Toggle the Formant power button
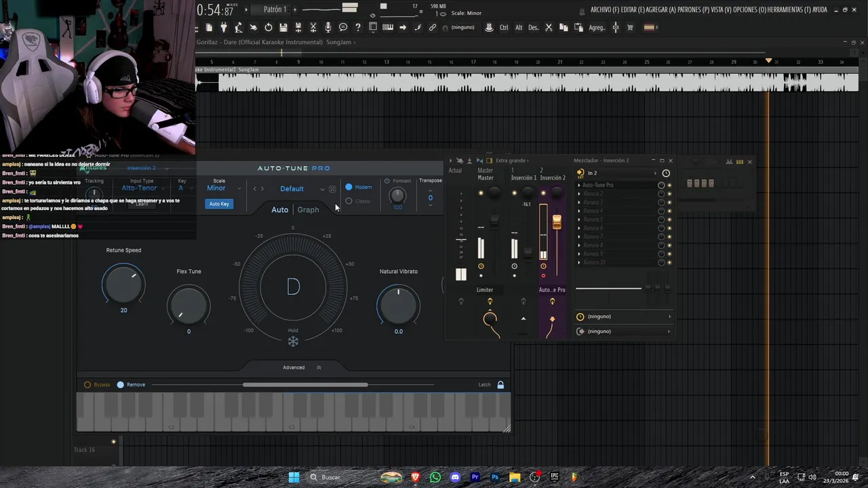Viewport: 868px width, 488px height. pyautogui.click(x=387, y=181)
